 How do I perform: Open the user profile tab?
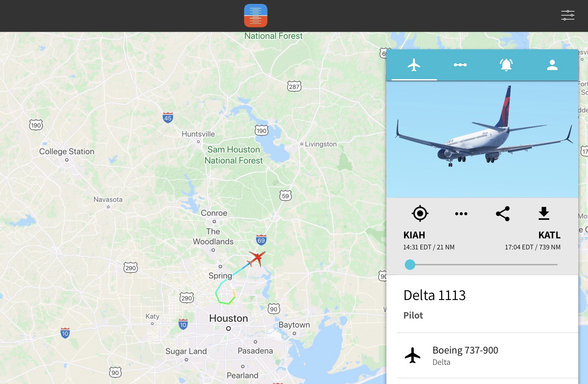tap(552, 65)
